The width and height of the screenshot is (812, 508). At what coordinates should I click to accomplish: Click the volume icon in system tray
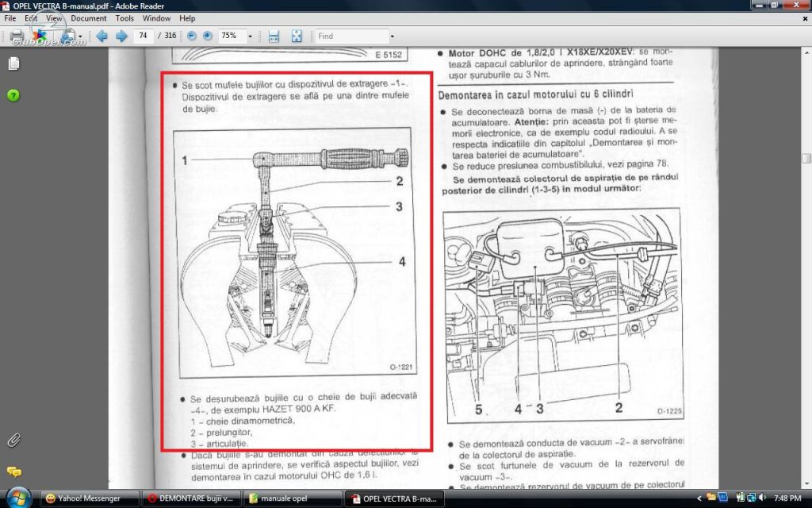[762, 498]
